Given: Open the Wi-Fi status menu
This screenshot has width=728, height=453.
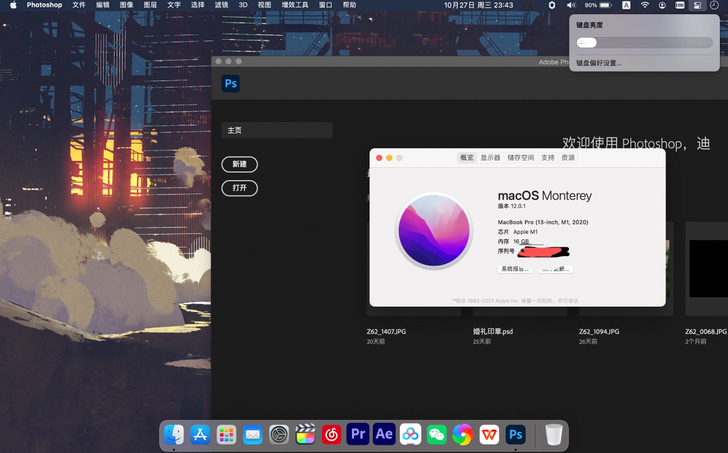Looking at the screenshot, I should coord(645,5).
